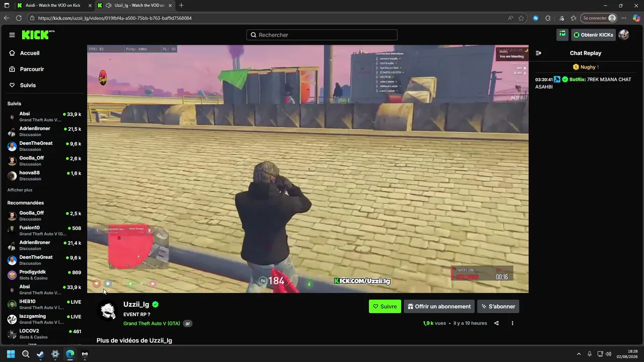The height and width of the screenshot is (362, 644).
Task: Open Steam from the taskbar
Action: click(x=40, y=354)
